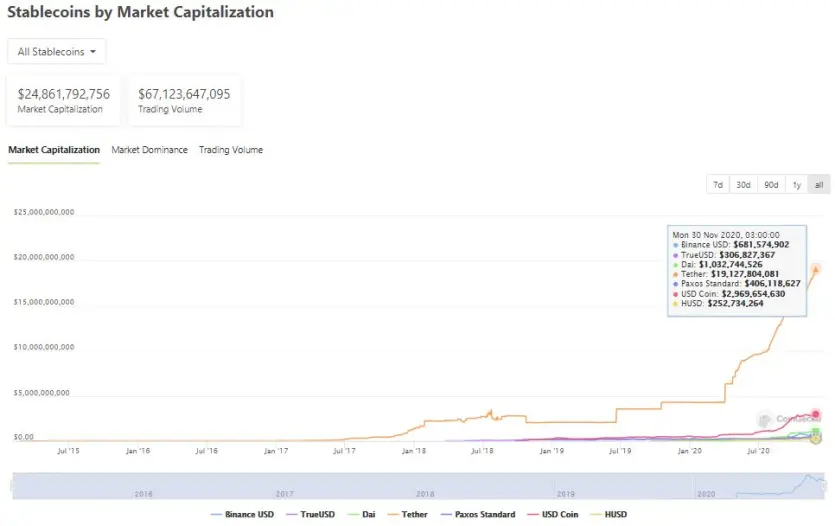Click the range navigator area under chart
The width and height of the screenshot is (835, 526).
coord(418,486)
